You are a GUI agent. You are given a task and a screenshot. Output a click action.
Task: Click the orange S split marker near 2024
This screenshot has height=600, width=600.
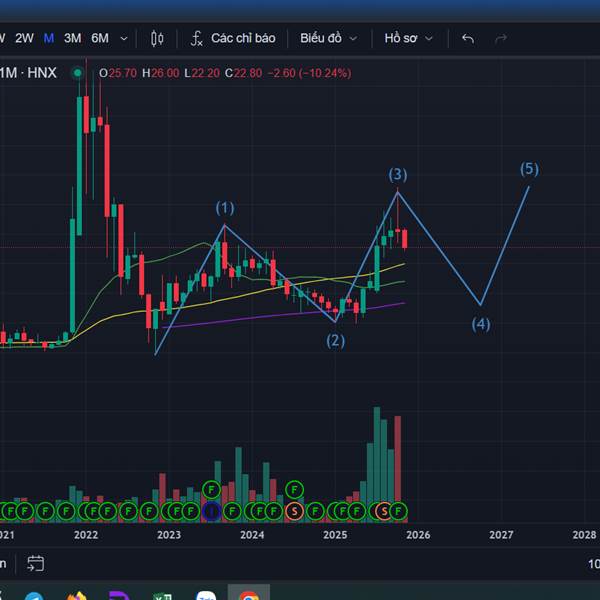coord(294,511)
